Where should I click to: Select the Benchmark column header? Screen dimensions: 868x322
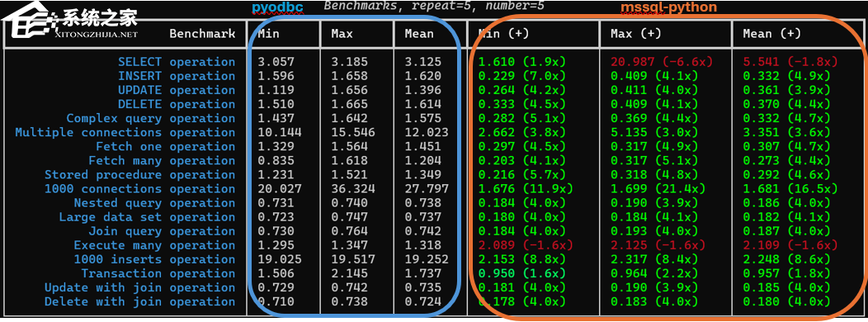(202, 34)
